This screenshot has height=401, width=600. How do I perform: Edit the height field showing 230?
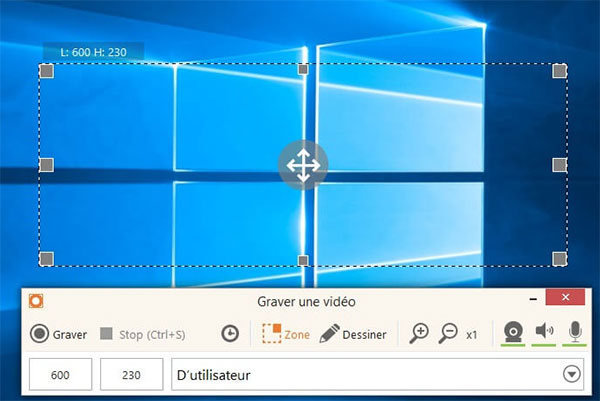tap(132, 375)
